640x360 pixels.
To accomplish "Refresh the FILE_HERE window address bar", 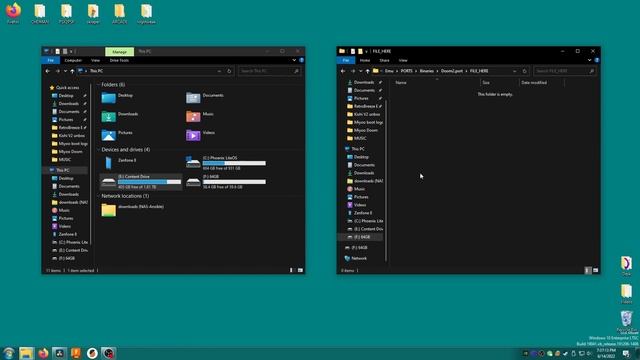I will coord(524,71).
